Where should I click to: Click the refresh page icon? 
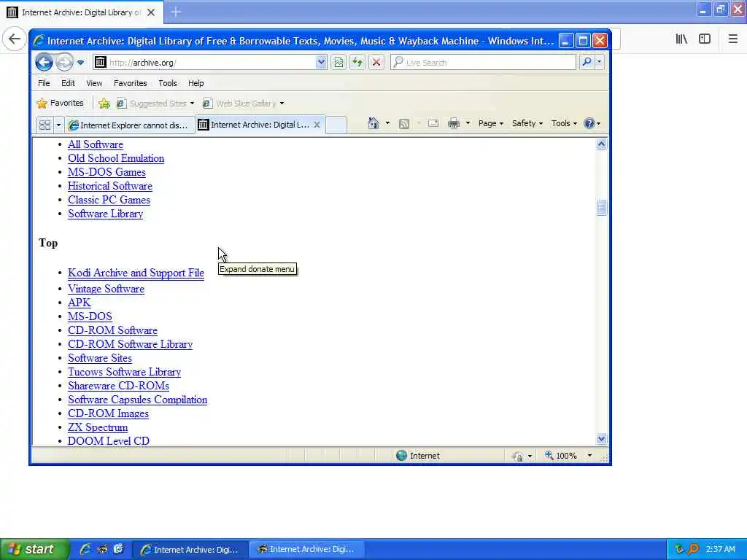tap(357, 63)
